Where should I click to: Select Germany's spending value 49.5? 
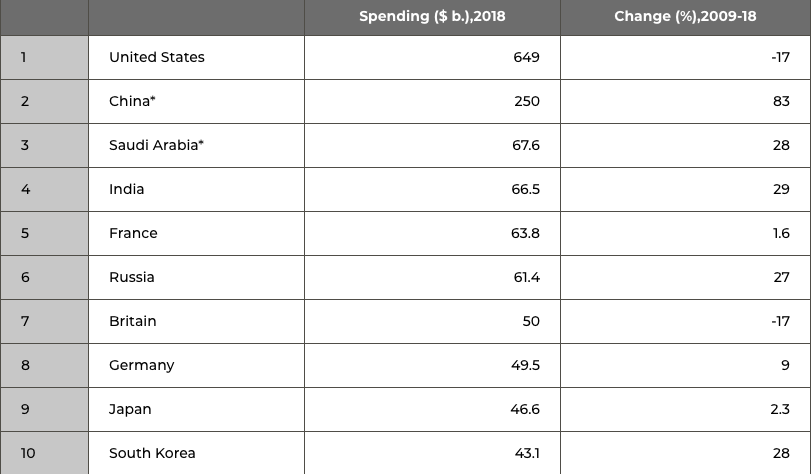(x=525, y=365)
